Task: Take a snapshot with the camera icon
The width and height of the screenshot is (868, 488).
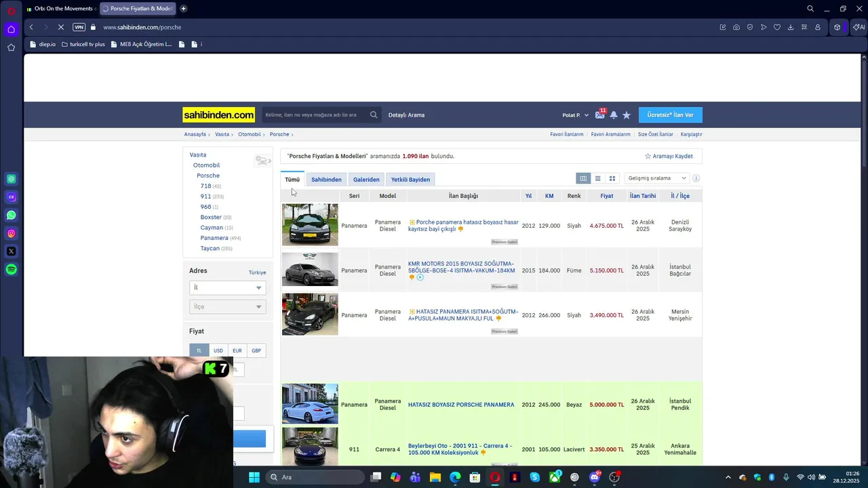Action: coord(736,27)
